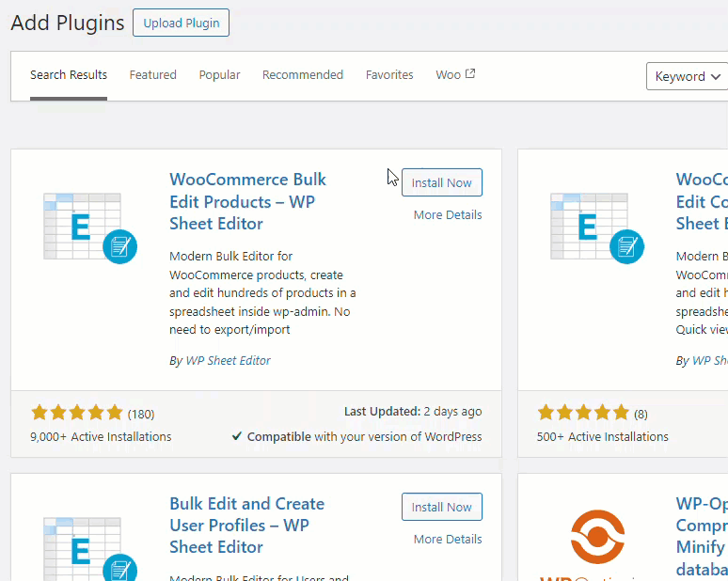Open the Keyword search type dropdown

click(688, 76)
